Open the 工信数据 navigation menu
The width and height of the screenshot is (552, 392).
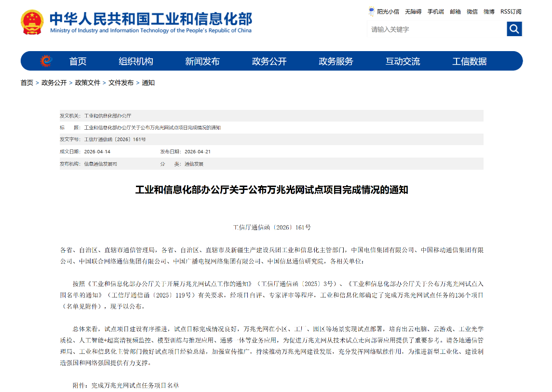[x=469, y=61]
